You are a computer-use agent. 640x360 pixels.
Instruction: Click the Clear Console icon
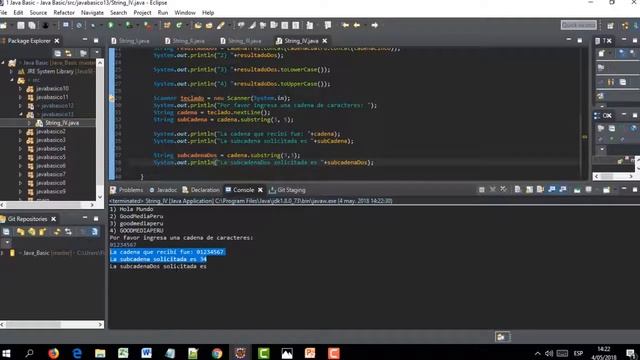(518, 190)
